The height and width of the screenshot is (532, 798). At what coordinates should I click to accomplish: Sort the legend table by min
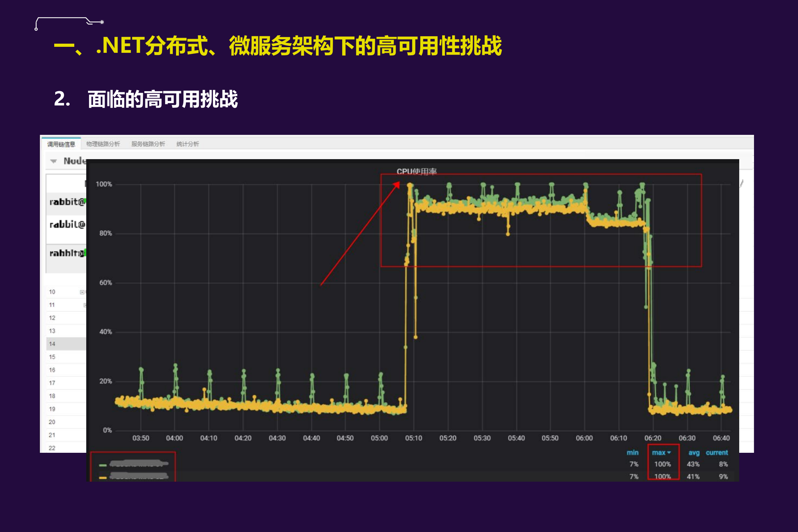click(633, 453)
